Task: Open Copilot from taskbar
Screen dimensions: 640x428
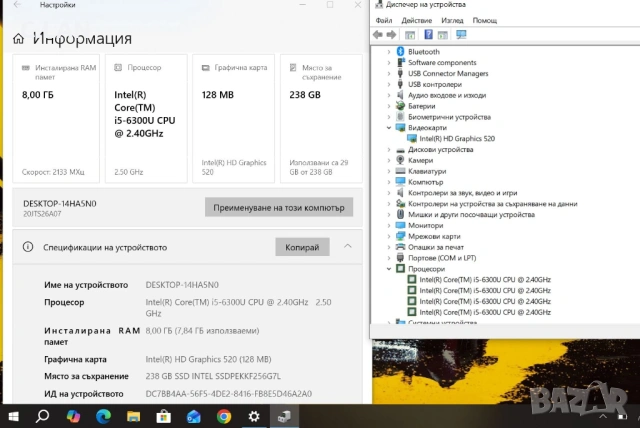Action: click(73, 417)
